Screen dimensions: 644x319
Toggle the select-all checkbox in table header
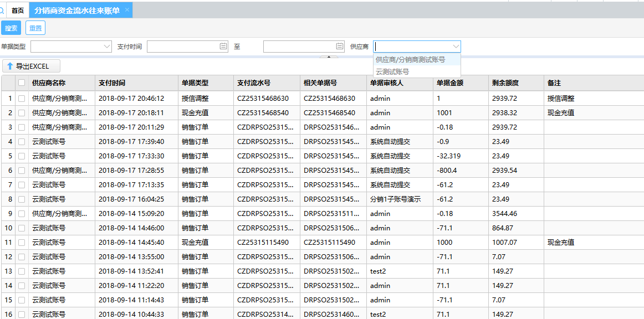[x=22, y=83]
